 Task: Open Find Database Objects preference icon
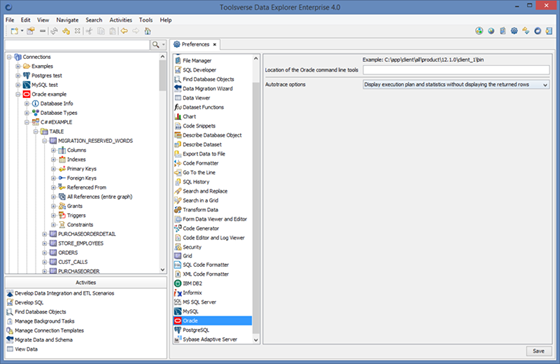[x=178, y=79]
